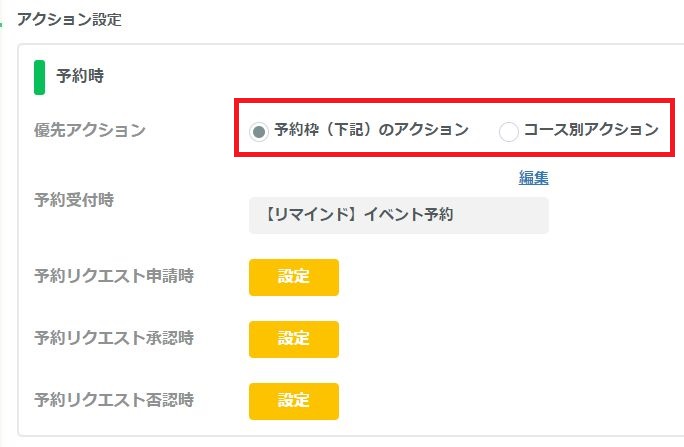Click the 予約時 section title
Viewport: 684px width, 447px height.
80,75
